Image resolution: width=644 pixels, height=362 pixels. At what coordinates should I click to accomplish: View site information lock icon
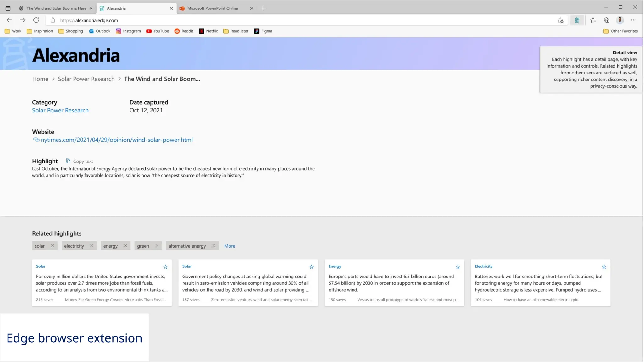[x=53, y=20]
